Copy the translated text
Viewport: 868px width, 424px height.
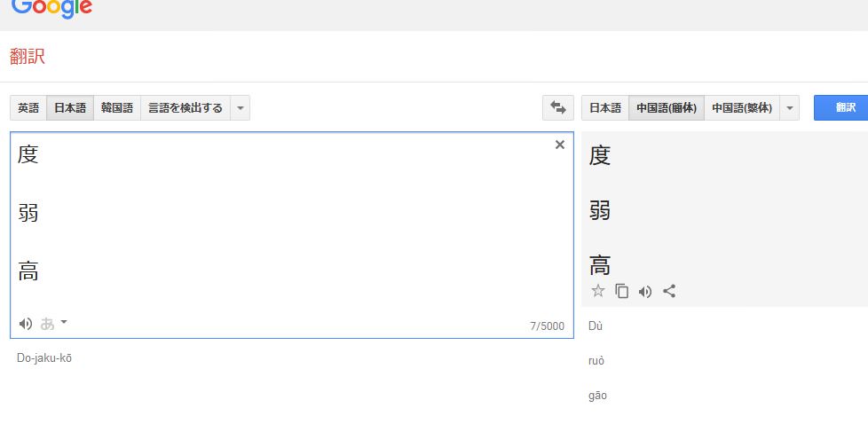pyautogui.click(x=622, y=291)
